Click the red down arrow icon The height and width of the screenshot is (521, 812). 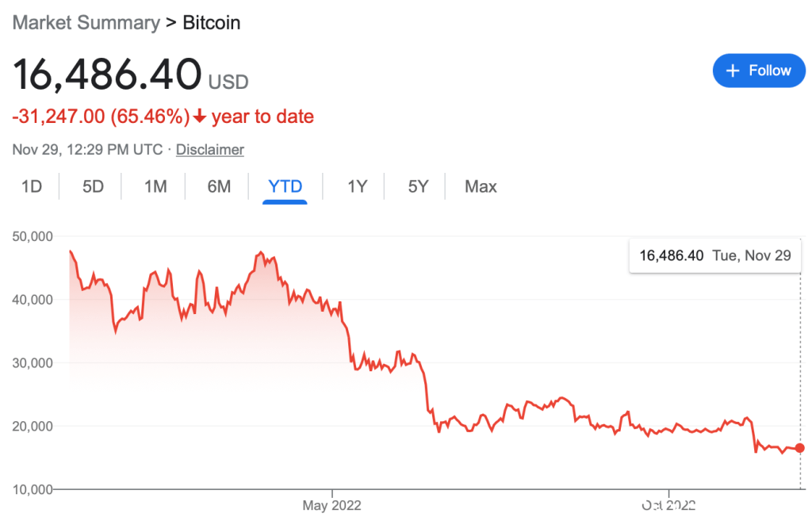point(200,117)
